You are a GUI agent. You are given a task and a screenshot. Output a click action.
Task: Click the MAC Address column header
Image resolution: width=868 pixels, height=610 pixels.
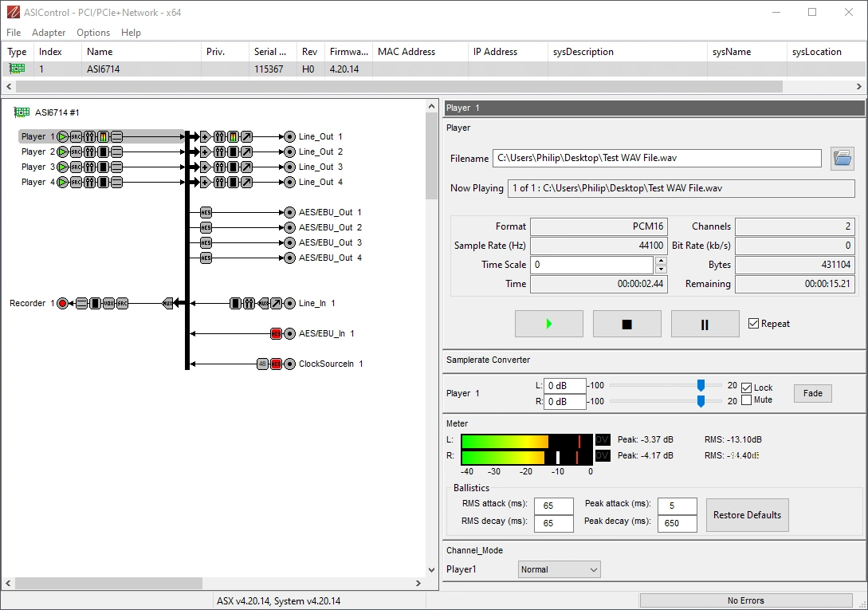pos(420,52)
